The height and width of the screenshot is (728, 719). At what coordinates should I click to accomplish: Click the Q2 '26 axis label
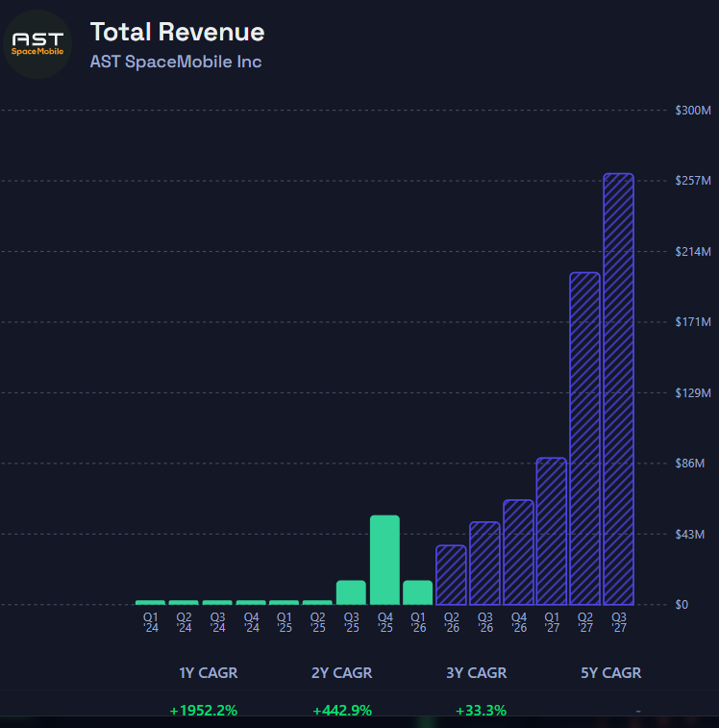click(x=452, y=622)
